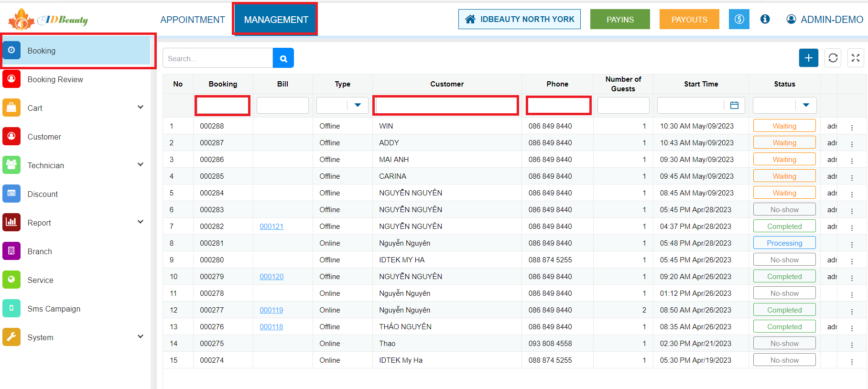
Task: Toggle fullscreen view of the table
Action: (856, 58)
